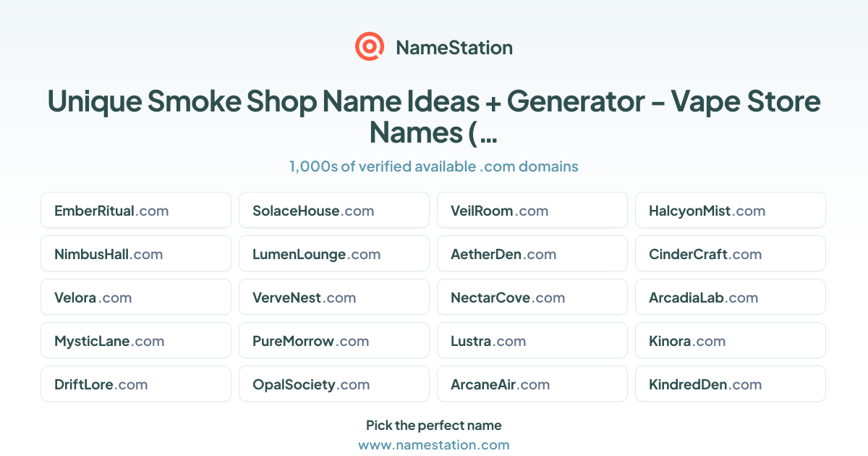This screenshot has width=868, height=456.
Task: Choose the PureMorrow.com domain card
Action: tap(334, 341)
